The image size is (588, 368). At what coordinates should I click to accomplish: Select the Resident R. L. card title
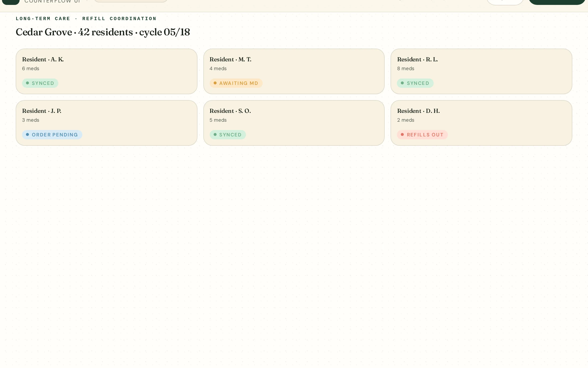click(x=417, y=59)
